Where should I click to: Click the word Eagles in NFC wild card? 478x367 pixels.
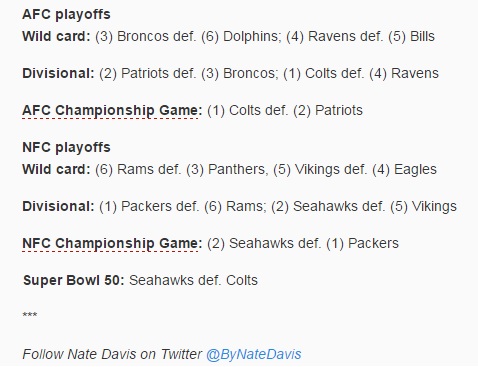415,169
